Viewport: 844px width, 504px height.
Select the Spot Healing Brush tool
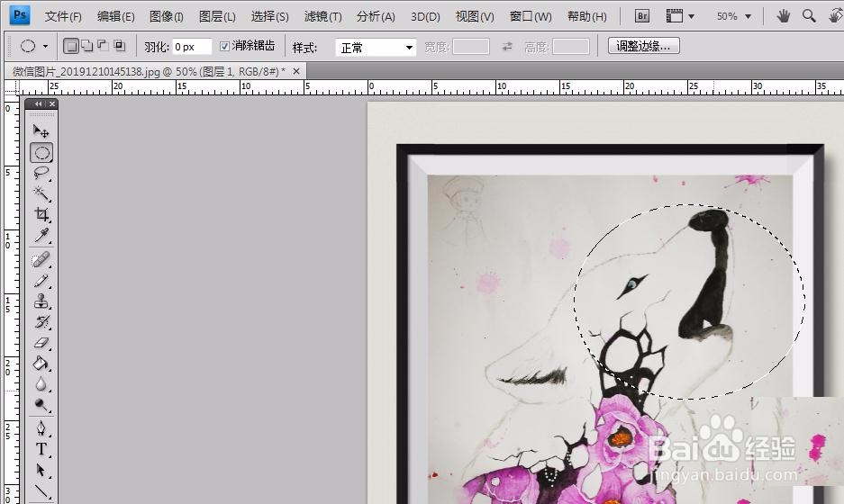click(41, 260)
